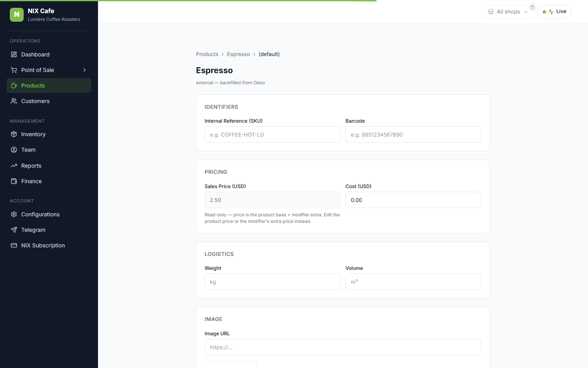Go to the Point of Sale menu item
The width and height of the screenshot is (588, 368).
(x=49, y=70)
